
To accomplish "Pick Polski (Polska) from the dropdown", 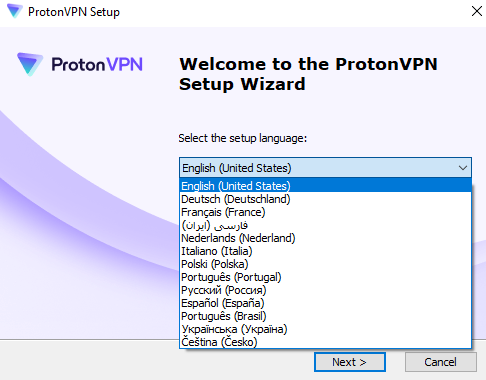I will pos(325,264).
